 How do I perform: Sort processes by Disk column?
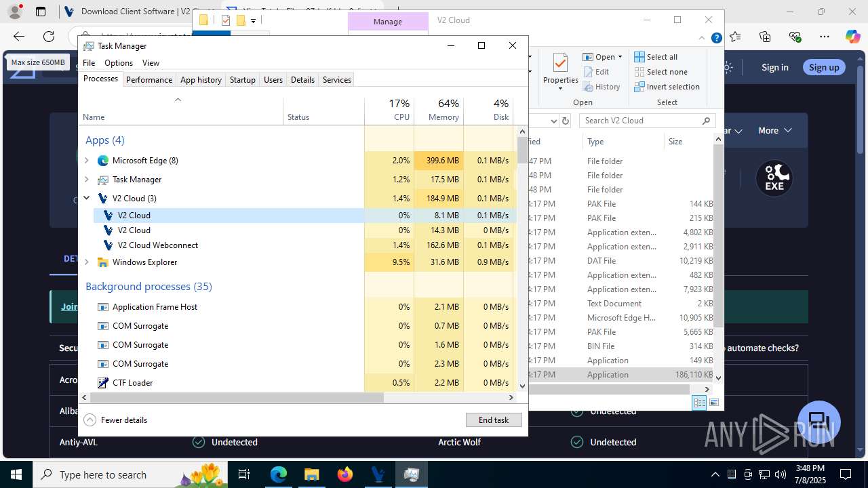click(488, 110)
